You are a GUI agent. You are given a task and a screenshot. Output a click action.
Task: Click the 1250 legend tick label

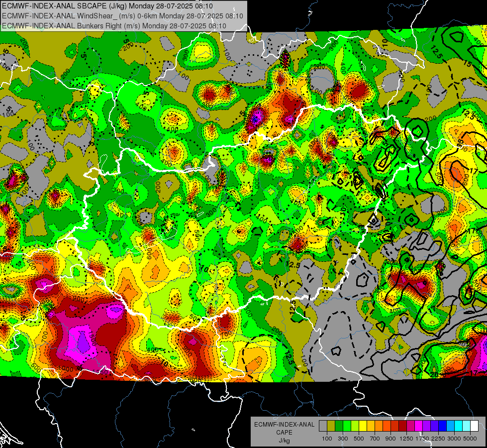pyautogui.click(x=406, y=439)
